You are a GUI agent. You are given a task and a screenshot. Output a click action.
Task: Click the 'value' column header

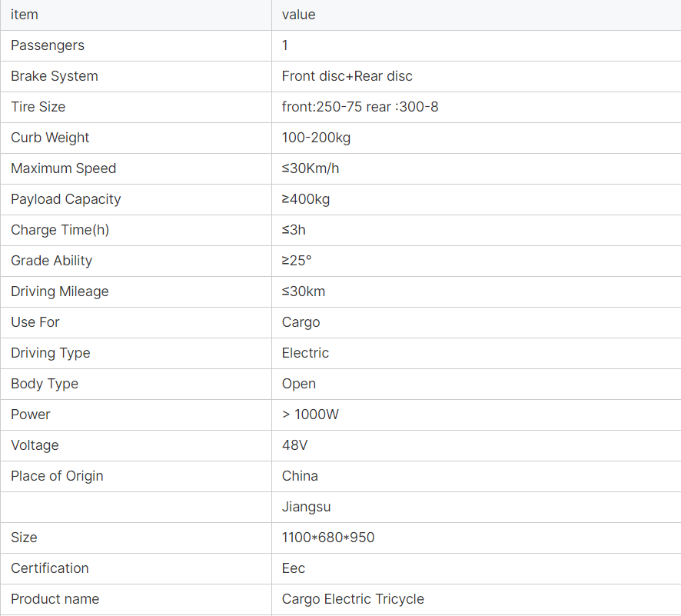298,15
